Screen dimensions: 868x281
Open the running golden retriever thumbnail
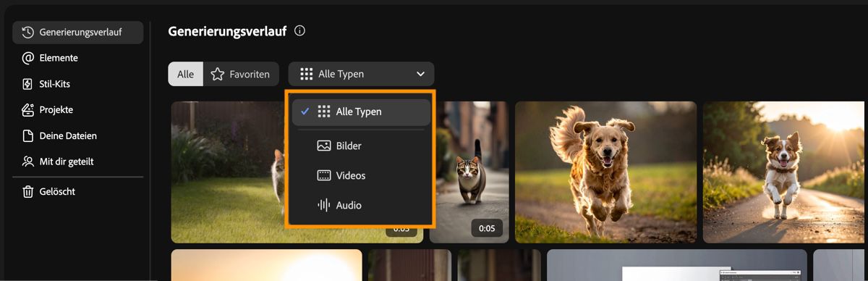coord(605,172)
